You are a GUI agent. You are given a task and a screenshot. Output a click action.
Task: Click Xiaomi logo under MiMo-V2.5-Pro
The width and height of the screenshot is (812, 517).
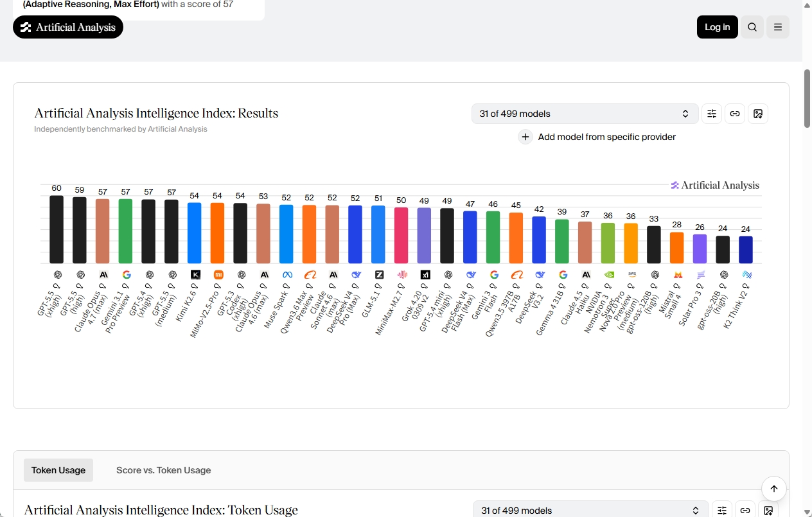[x=218, y=274]
